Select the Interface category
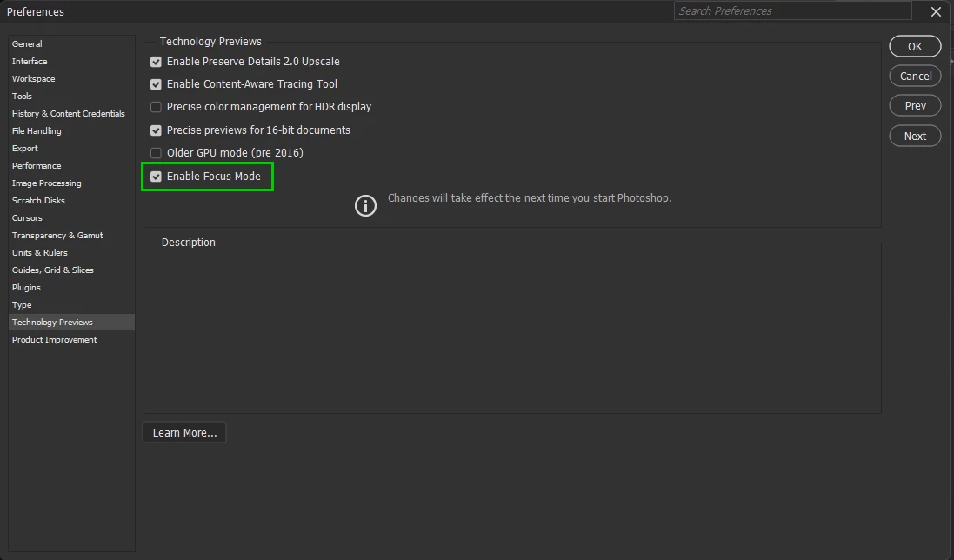Image resolution: width=954 pixels, height=560 pixels. [x=71, y=62]
